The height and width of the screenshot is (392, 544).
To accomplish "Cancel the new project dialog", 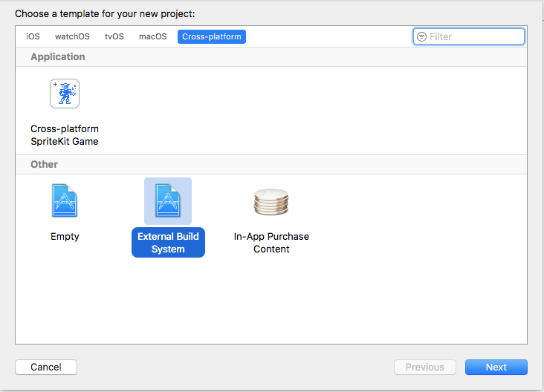I will click(x=46, y=367).
